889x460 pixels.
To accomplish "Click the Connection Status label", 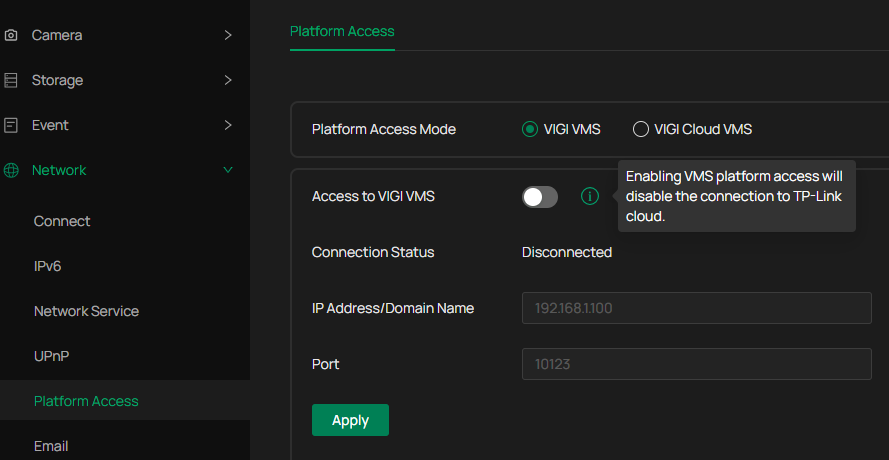I will click(x=373, y=252).
